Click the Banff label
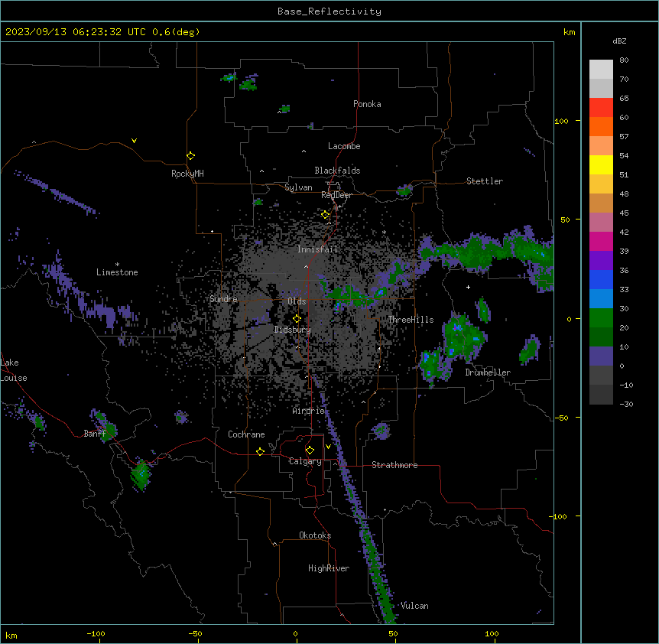 tap(95, 434)
